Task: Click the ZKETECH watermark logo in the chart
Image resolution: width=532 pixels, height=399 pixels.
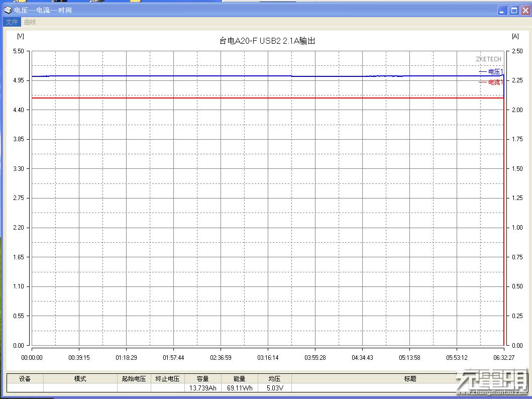Action: [x=488, y=59]
